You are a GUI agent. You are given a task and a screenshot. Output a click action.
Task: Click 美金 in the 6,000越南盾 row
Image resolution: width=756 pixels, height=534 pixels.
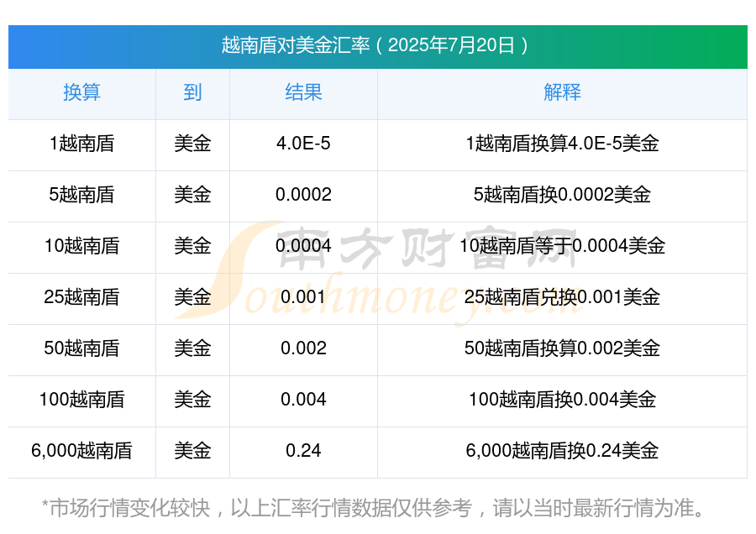click(192, 451)
